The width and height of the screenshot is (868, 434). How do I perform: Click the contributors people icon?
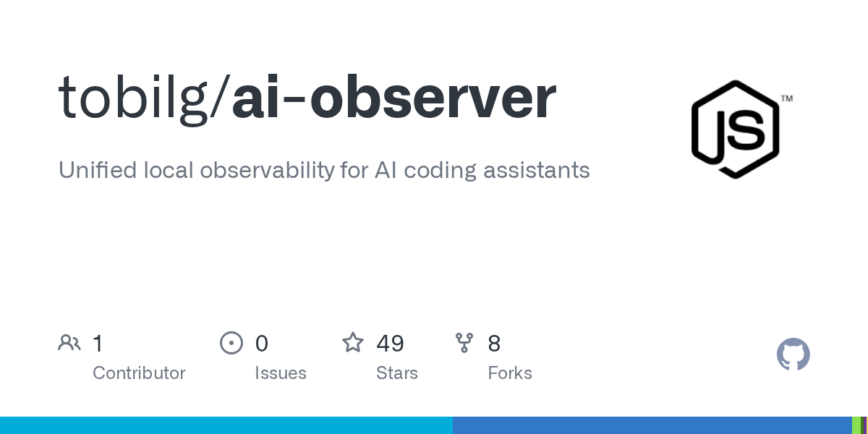pos(69,343)
